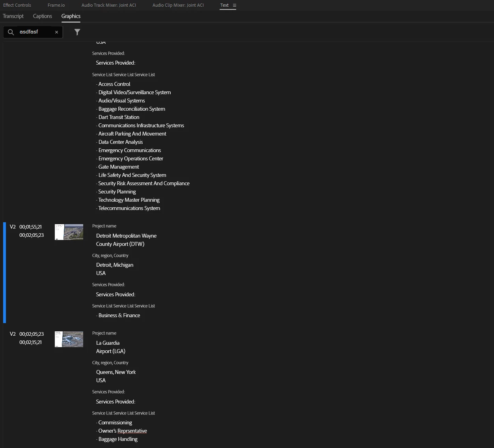The height and width of the screenshot is (448, 494).
Task: Click Baggage Reconciliation System entry
Action: [132, 109]
